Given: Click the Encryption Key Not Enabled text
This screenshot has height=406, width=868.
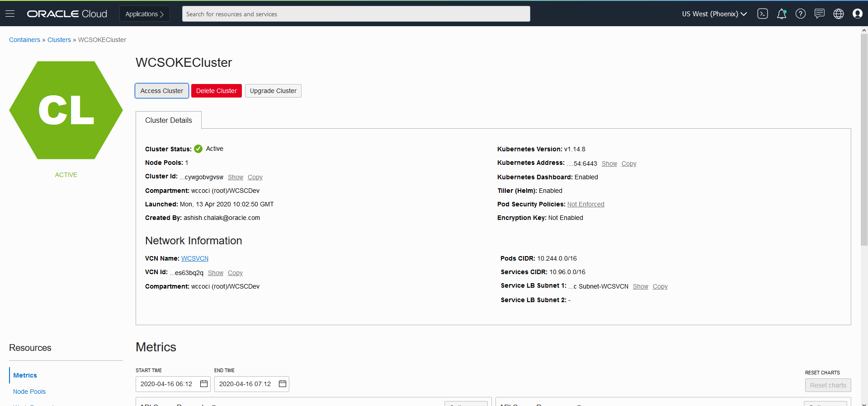Looking at the screenshot, I should pos(540,218).
